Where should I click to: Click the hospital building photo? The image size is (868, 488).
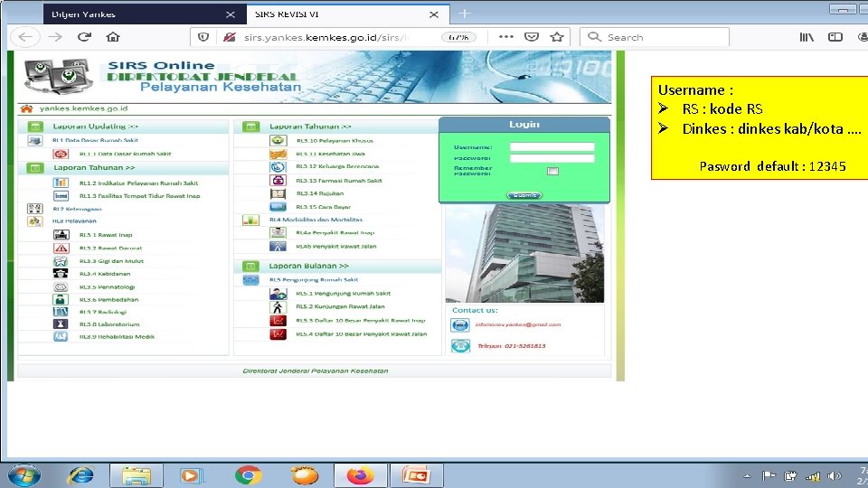524,253
